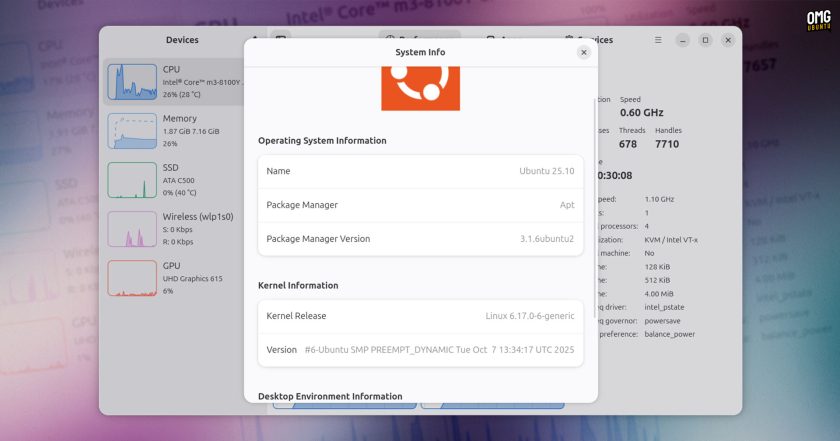The image size is (840, 441).
Task: Click the Wireless activity graph thumbnail
Action: pos(132,229)
